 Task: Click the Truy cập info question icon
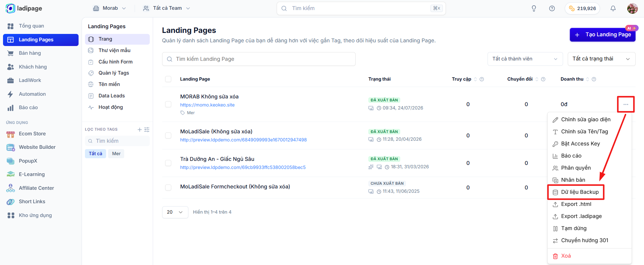[482, 79]
